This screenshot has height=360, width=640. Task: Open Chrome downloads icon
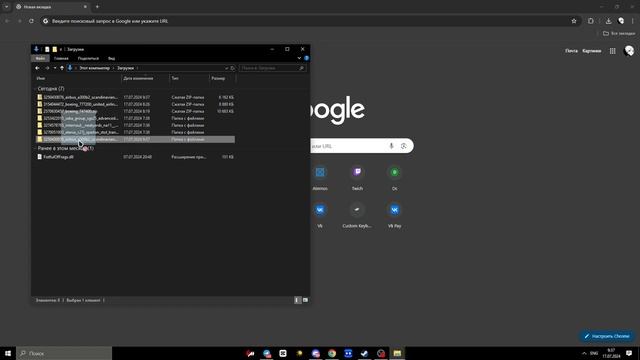[608, 21]
